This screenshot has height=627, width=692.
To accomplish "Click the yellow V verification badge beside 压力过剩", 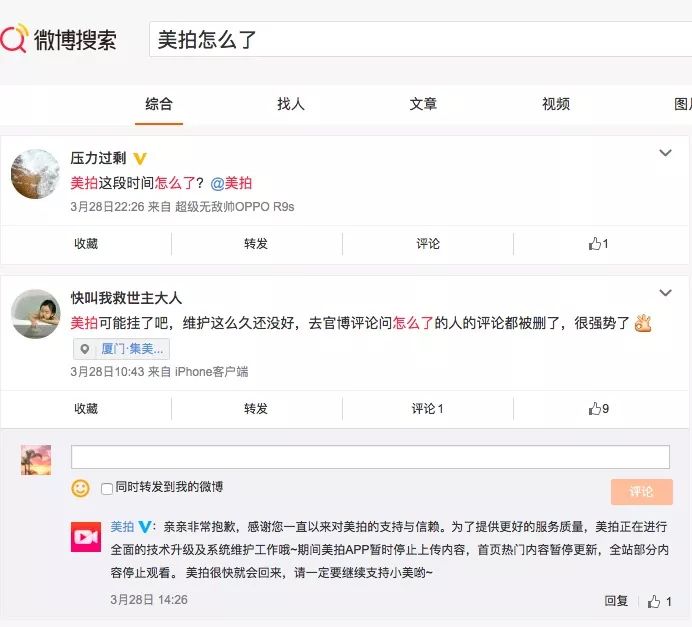I will (x=140, y=158).
